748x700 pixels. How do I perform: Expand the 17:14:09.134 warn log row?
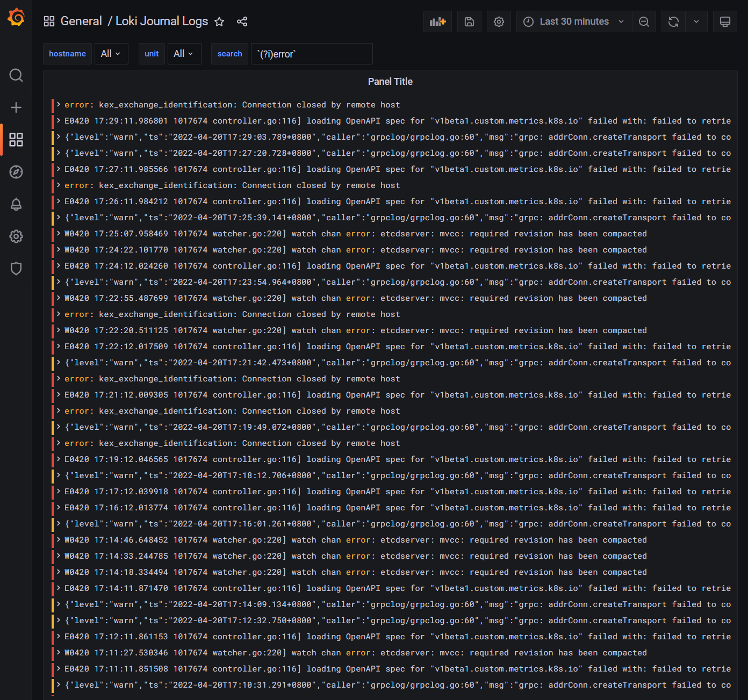[x=59, y=604]
